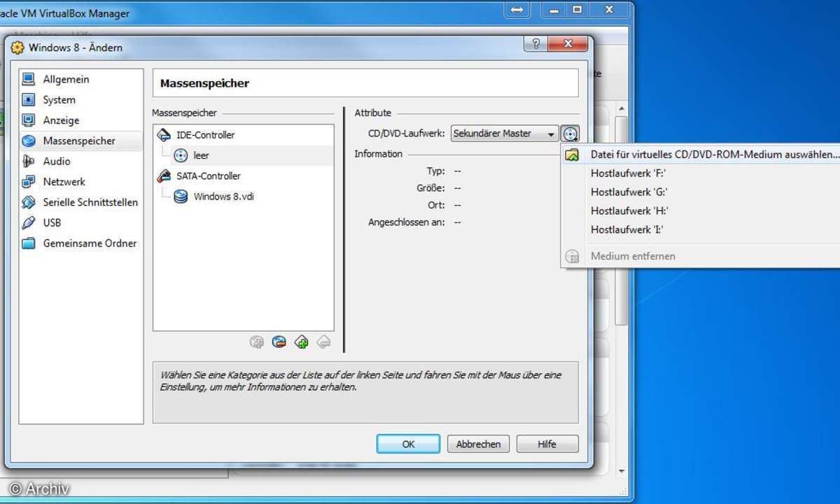Image resolution: width=840 pixels, height=504 pixels.
Task: Click the 'CD/DVD-Laufwerk:' label
Action: point(407,134)
